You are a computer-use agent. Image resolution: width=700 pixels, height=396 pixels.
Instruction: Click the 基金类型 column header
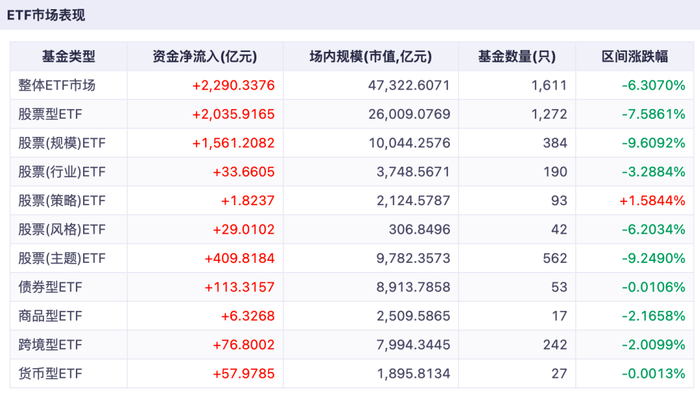click(x=69, y=57)
